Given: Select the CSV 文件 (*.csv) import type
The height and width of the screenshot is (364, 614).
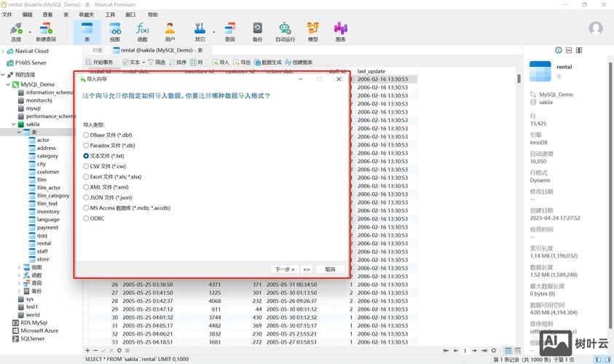Looking at the screenshot, I should [x=87, y=166].
